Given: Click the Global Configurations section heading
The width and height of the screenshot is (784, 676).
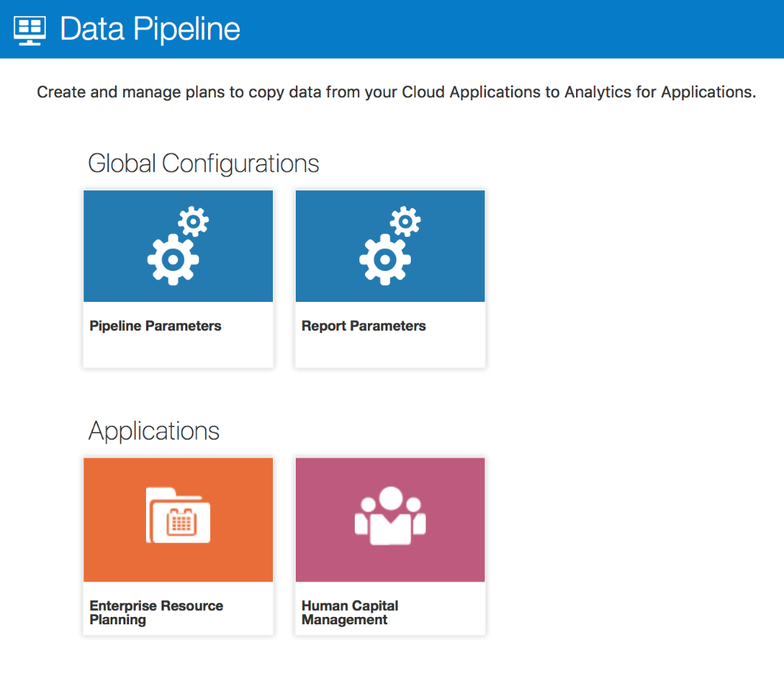Looking at the screenshot, I should 204,163.
